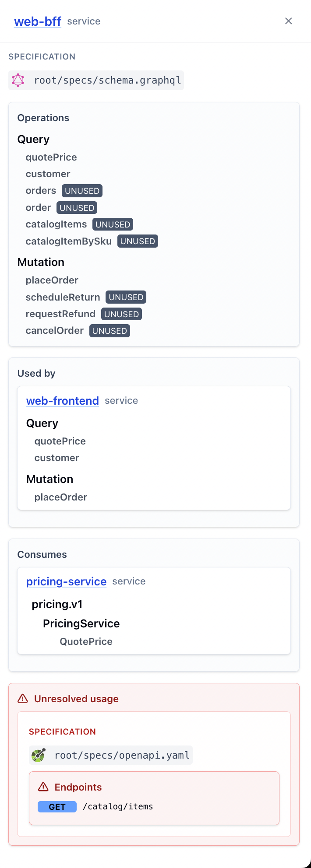Open the web-bff service link
This screenshot has height=868, width=311.
(x=38, y=21)
